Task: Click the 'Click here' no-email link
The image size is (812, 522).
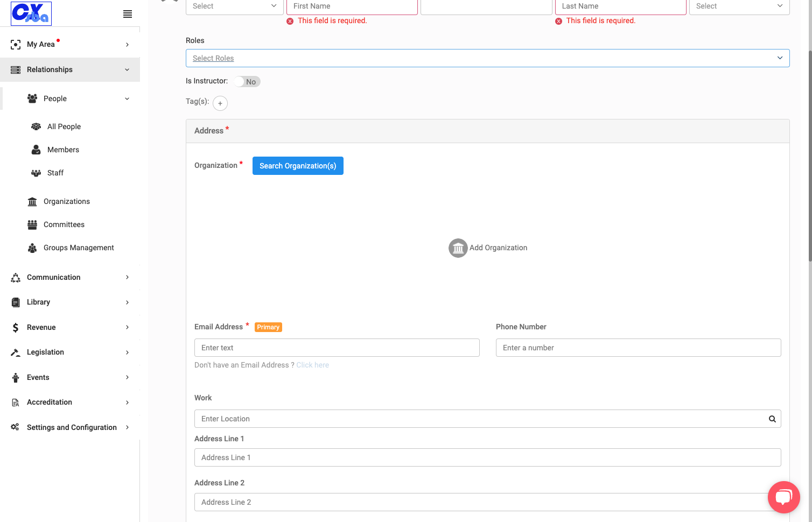Action: coord(312,365)
